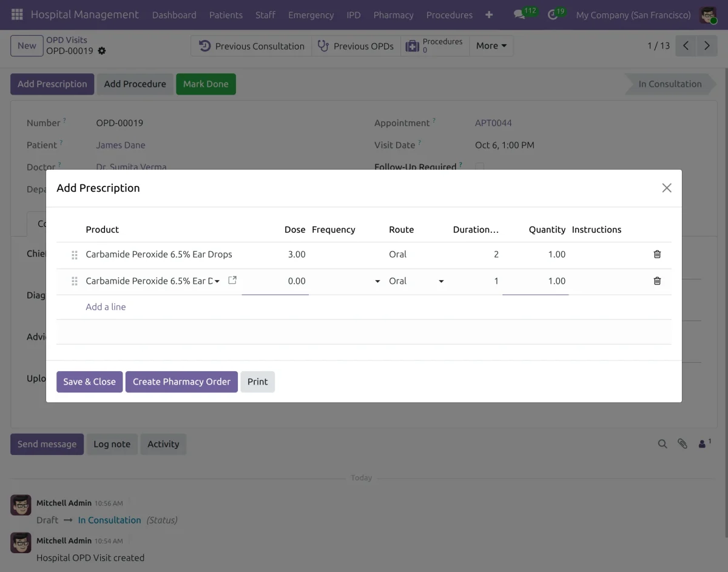This screenshot has height=572, width=728.
Task: Attach a file using the paperclip icon
Action: [682, 444]
